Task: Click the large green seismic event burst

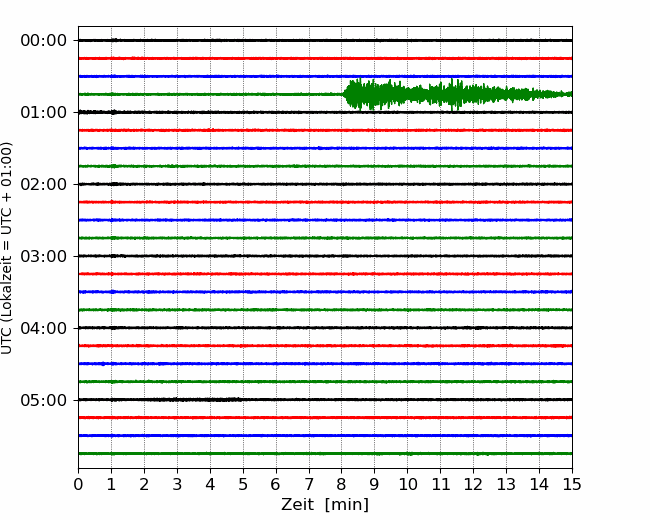Action: [x=458, y=95]
